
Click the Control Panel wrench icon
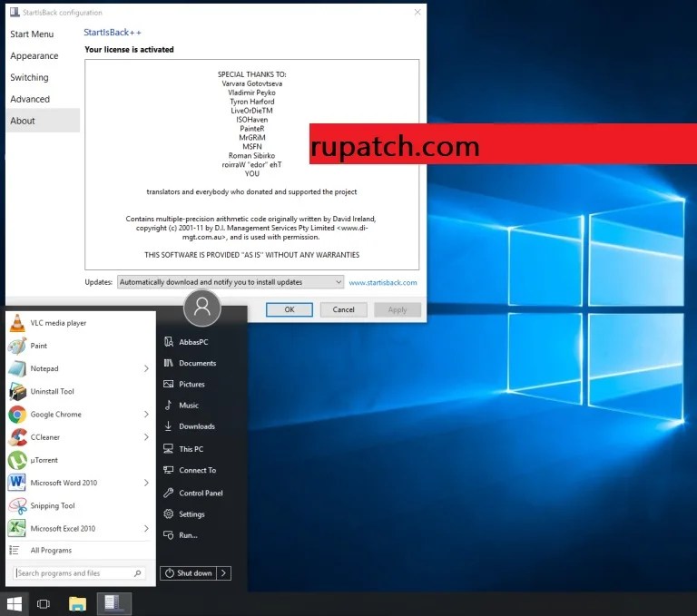pyautogui.click(x=169, y=493)
